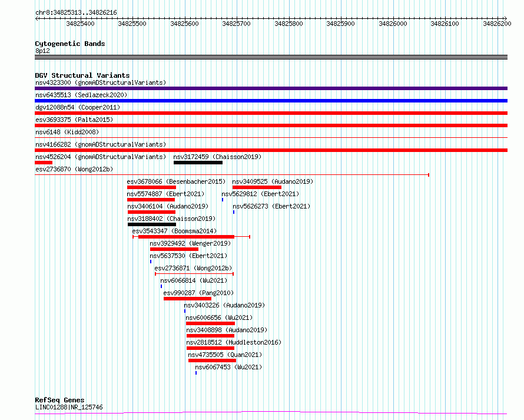The height and width of the screenshot is (420, 524).
Task: Click the black nsv3172459 variant bar
Action: tap(198, 163)
